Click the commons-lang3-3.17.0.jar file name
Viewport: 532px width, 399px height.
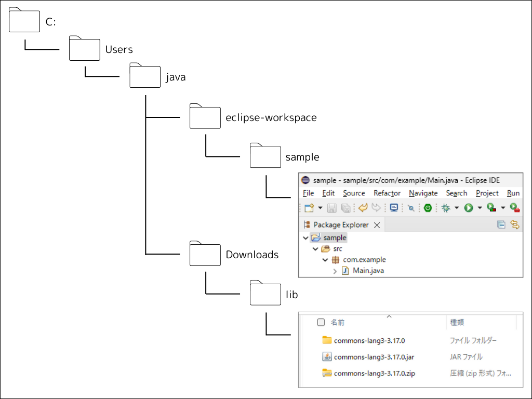(x=374, y=357)
